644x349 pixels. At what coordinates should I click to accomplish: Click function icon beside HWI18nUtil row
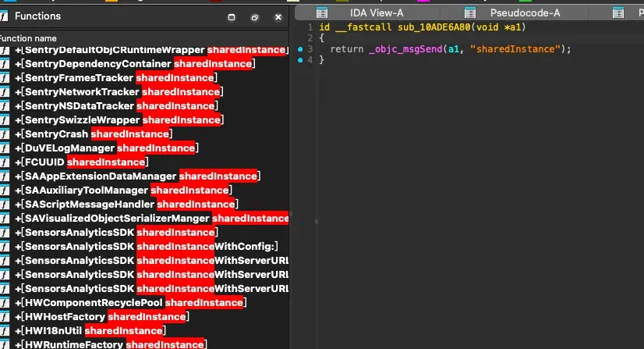tap(5, 330)
